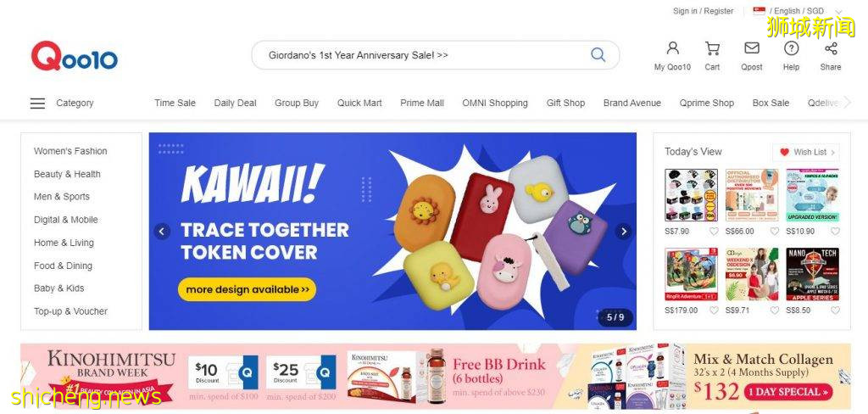Expand the English / SGD language dropdown

pyautogui.click(x=838, y=12)
